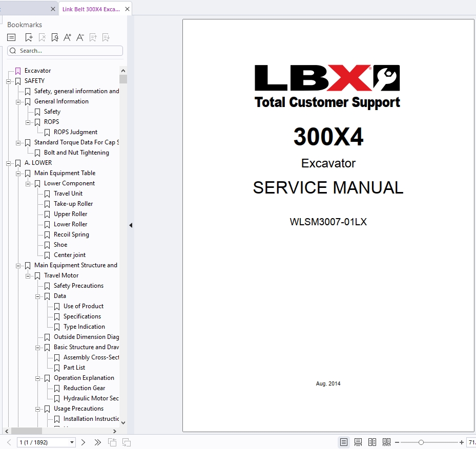The height and width of the screenshot is (449, 476).
Task: Collapse the bookmarks panel arrow
Action: pos(131,225)
